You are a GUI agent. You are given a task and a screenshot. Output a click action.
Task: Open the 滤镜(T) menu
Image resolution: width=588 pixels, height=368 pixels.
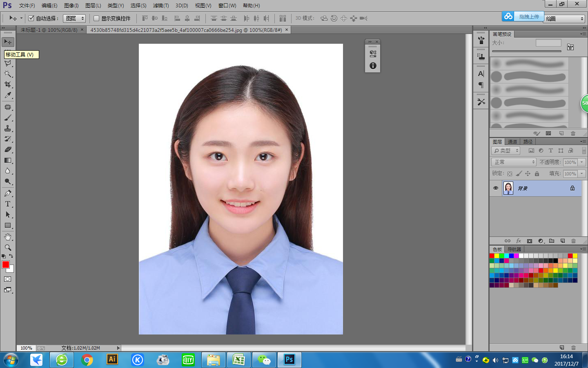(160, 5)
